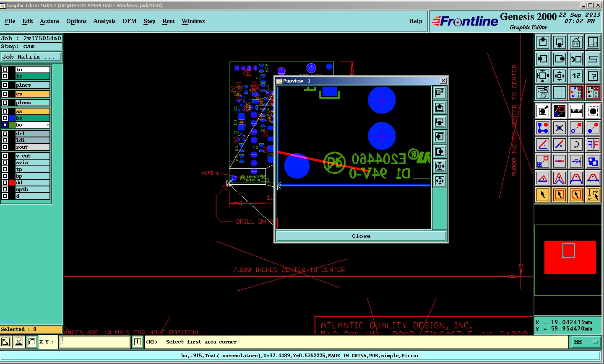Toggle the checkbox for the rout layer
Viewport: 604px width, 364px height.
pos(5,147)
